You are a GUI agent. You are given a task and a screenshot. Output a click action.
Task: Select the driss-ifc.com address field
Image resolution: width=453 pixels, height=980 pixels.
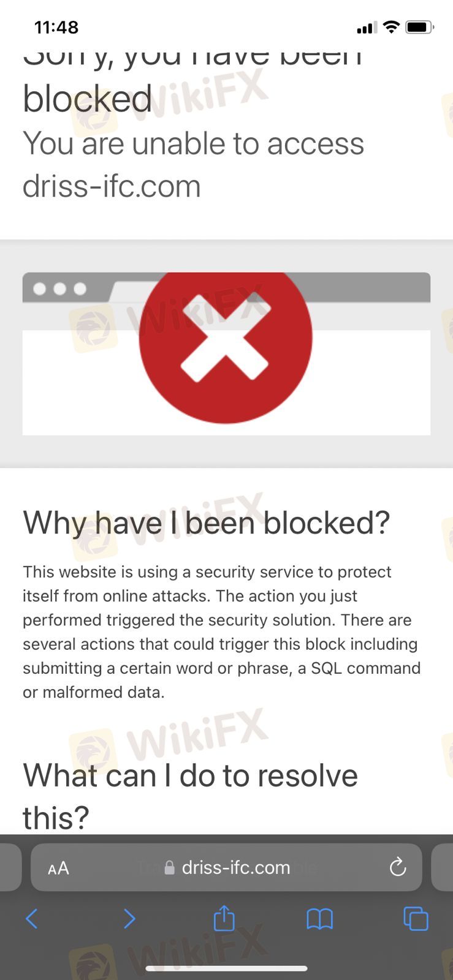pos(226,867)
